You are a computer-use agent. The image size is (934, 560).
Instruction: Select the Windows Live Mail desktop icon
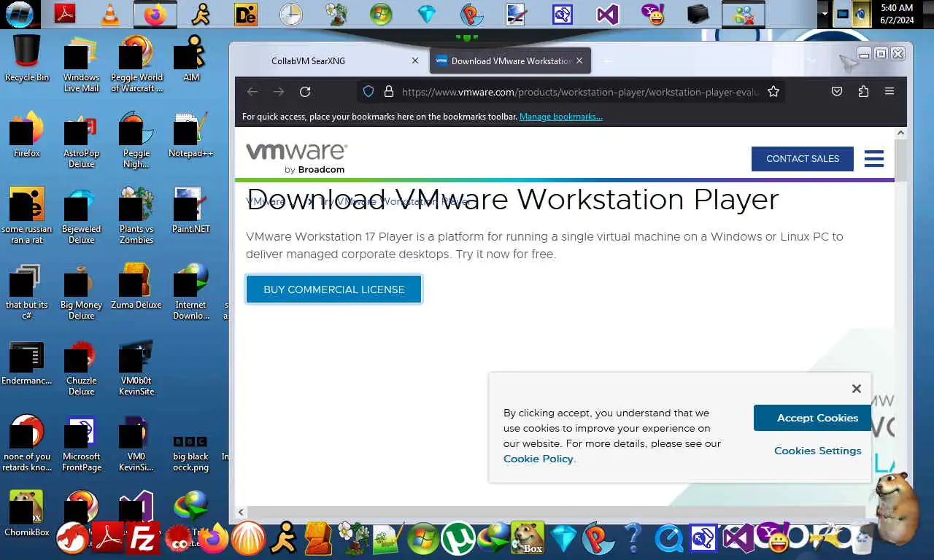click(x=81, y=63)
